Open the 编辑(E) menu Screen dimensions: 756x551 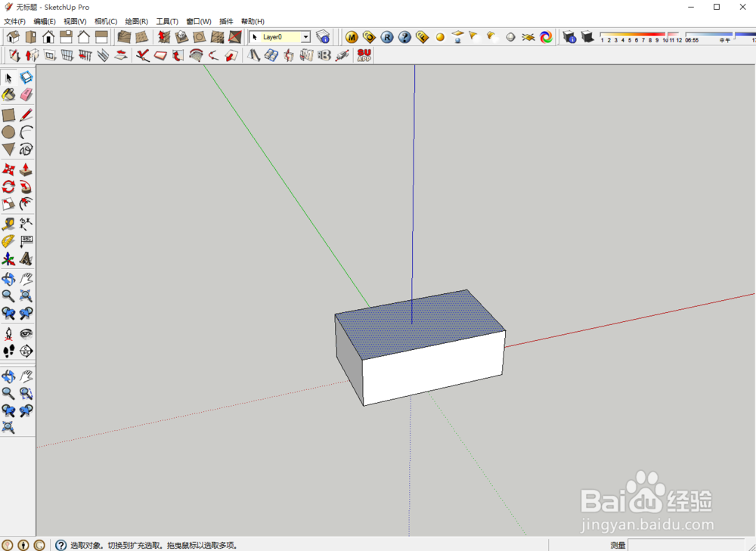[x=45, y=21]
